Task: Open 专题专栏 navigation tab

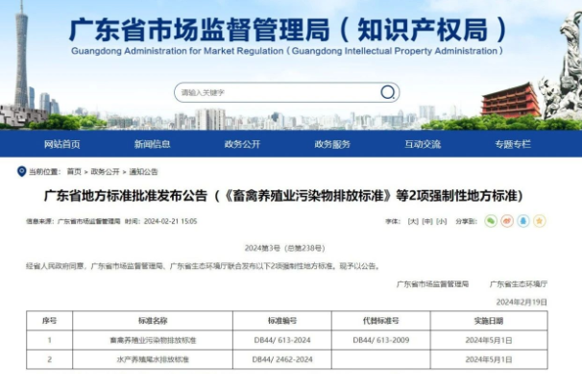Action: pyautogui.click(x=513, y=144)
